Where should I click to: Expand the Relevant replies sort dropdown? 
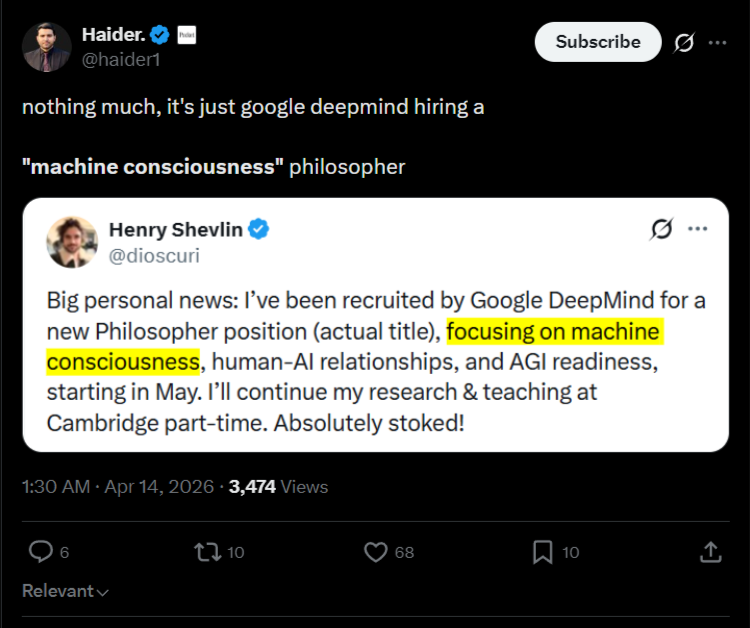(x=66, y=591)
